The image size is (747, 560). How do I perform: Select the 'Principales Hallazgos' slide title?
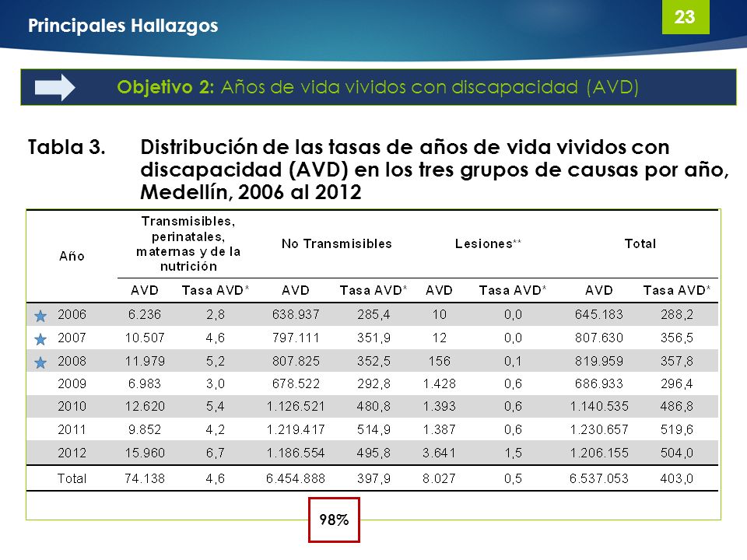point(123,25)
